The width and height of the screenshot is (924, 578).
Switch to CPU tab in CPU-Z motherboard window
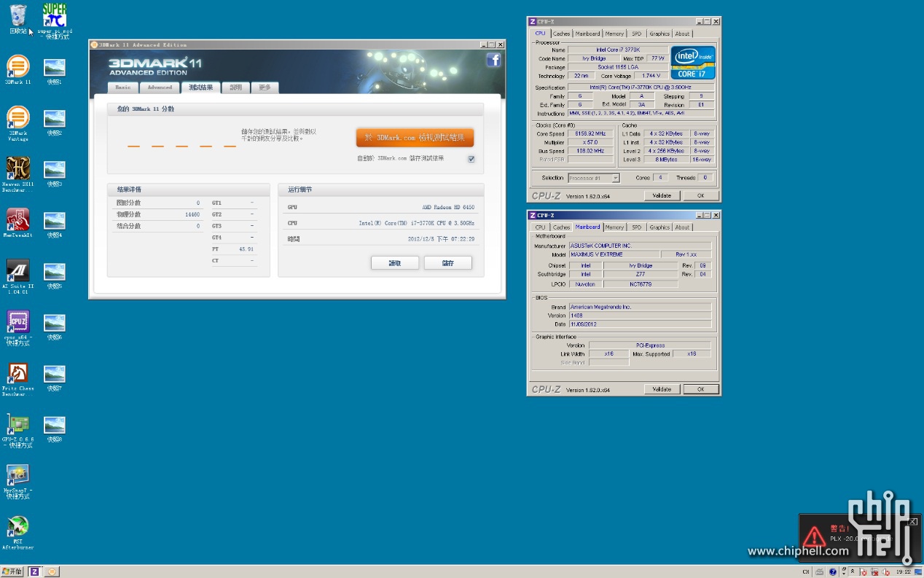pos(540,227)
